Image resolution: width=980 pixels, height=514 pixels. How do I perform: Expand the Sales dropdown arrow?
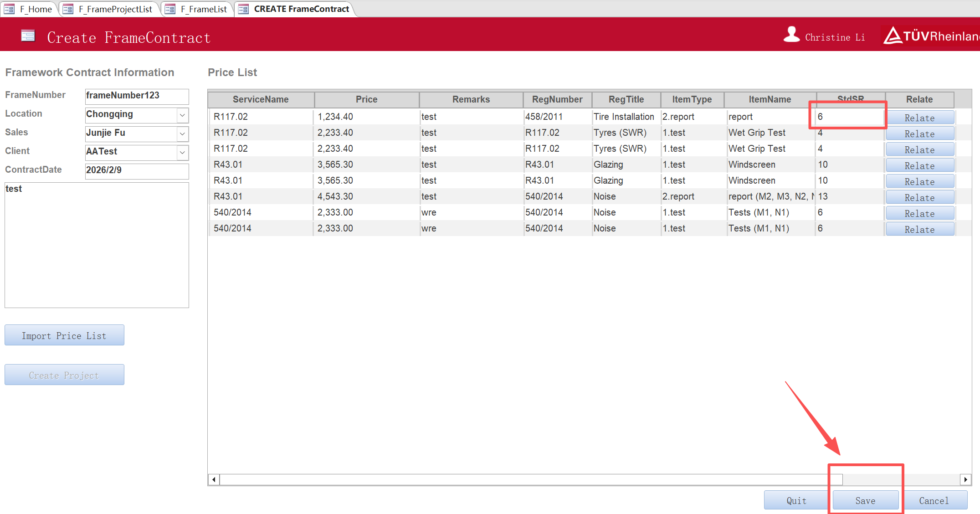coord(182,134)
